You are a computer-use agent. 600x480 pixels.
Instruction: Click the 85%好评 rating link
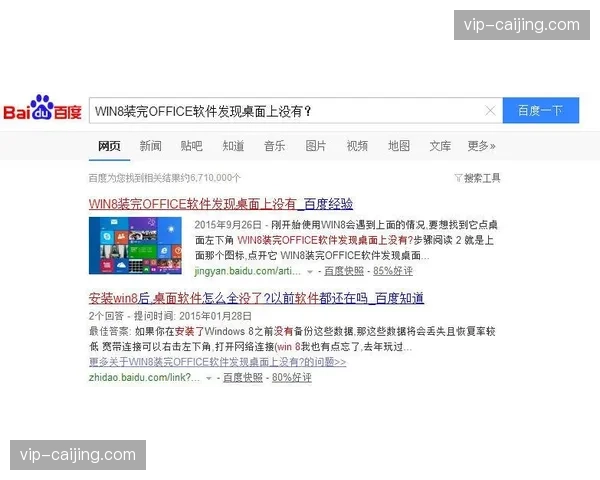coord(393,271)
